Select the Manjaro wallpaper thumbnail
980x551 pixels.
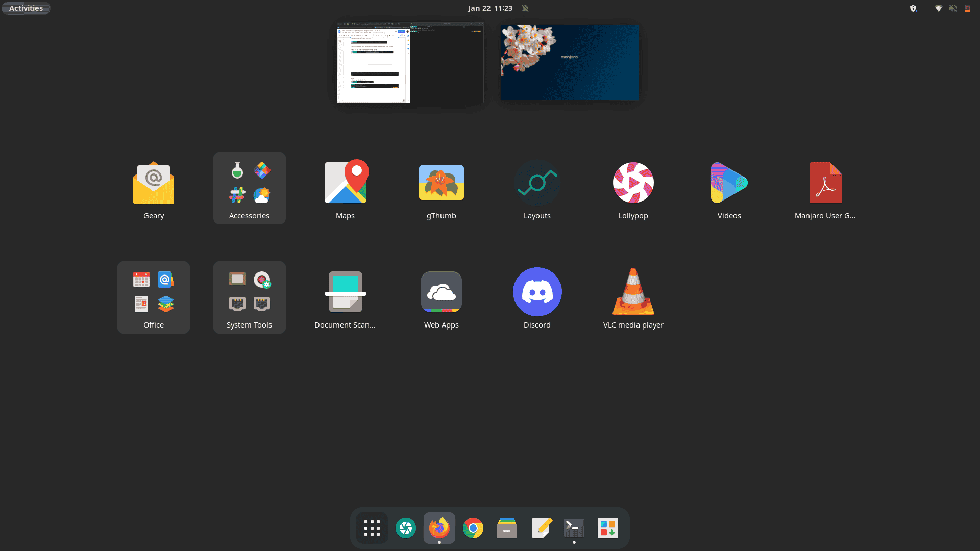point(569,62)
